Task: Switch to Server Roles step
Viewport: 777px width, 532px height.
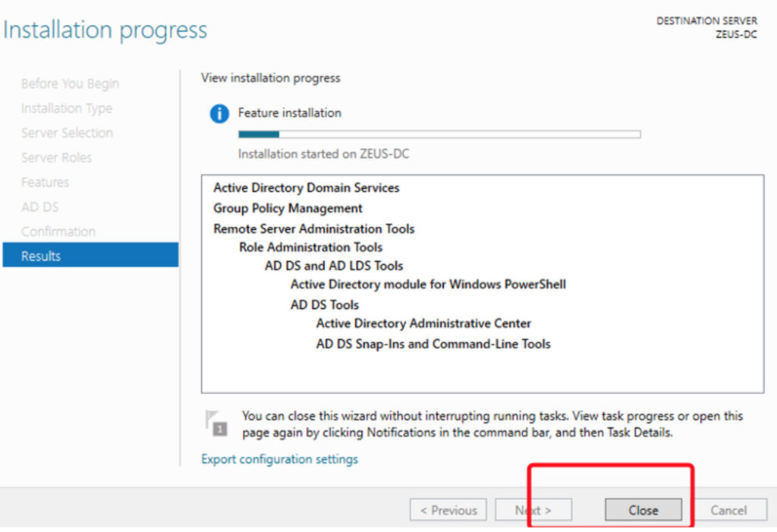Action: tap(56, 158)
